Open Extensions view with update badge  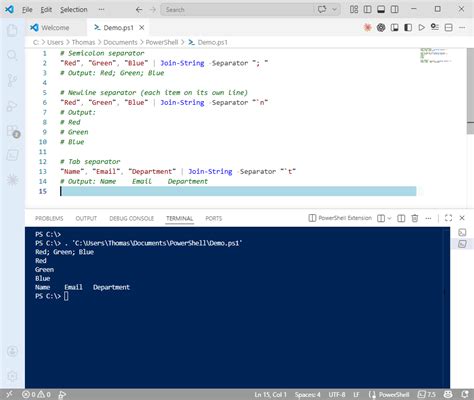click(x=13, y=131)
